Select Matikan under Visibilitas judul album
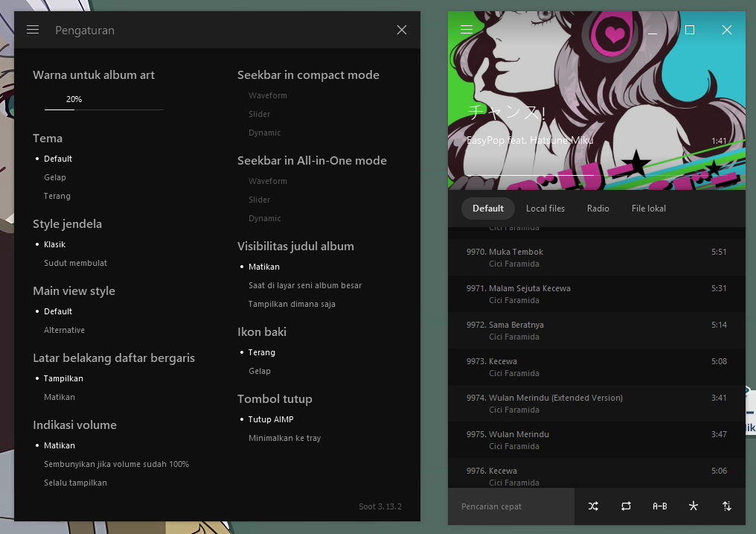Image resolution: width=756 pixels, height=534 pixels. 263,267
